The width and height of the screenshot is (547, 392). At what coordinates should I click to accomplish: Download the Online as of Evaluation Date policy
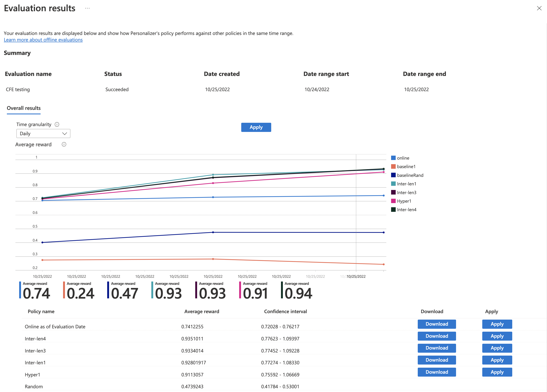pyautogui.click(x=436, y=324)
